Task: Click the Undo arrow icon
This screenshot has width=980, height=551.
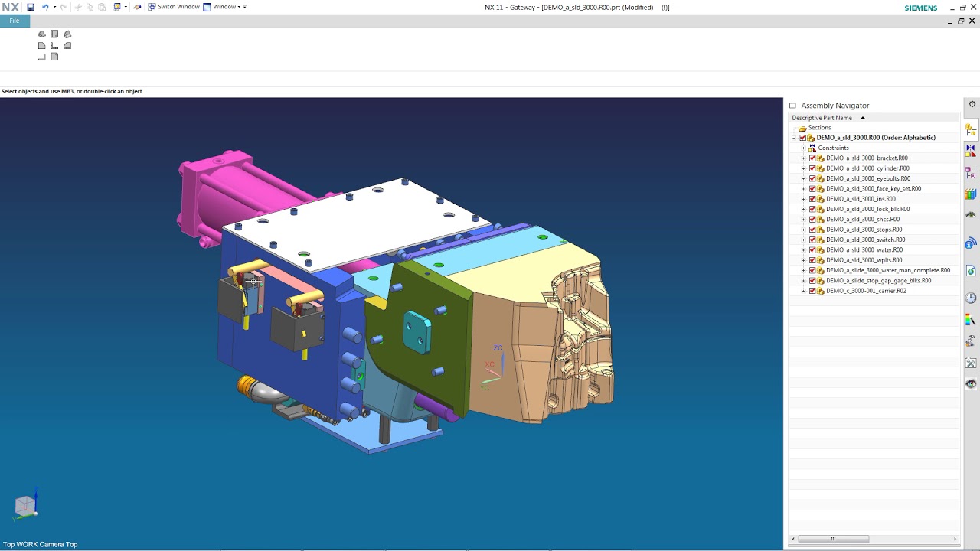Action: (45, 7)
